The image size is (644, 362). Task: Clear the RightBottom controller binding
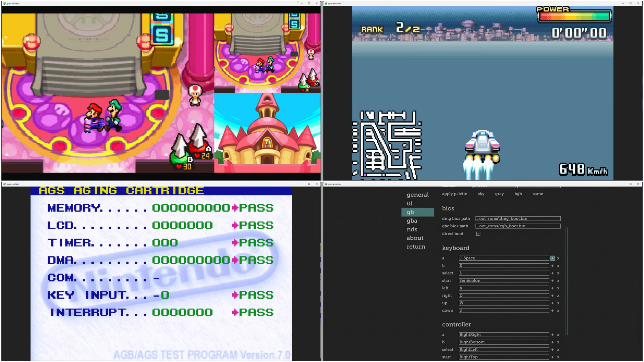[558, 342]
